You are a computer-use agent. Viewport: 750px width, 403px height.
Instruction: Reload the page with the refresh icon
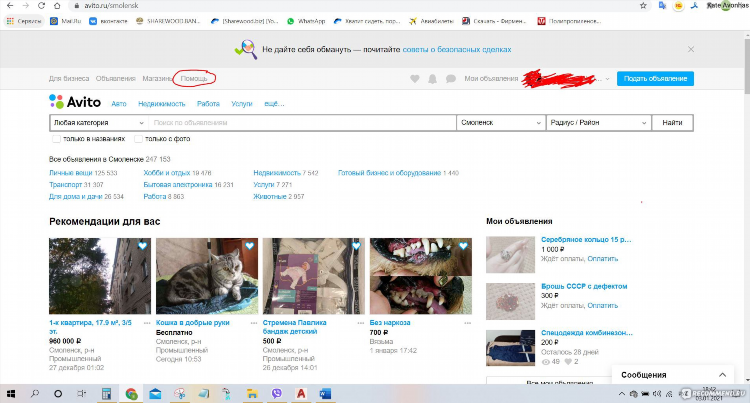pyautogui.click(x=41, y=6)
